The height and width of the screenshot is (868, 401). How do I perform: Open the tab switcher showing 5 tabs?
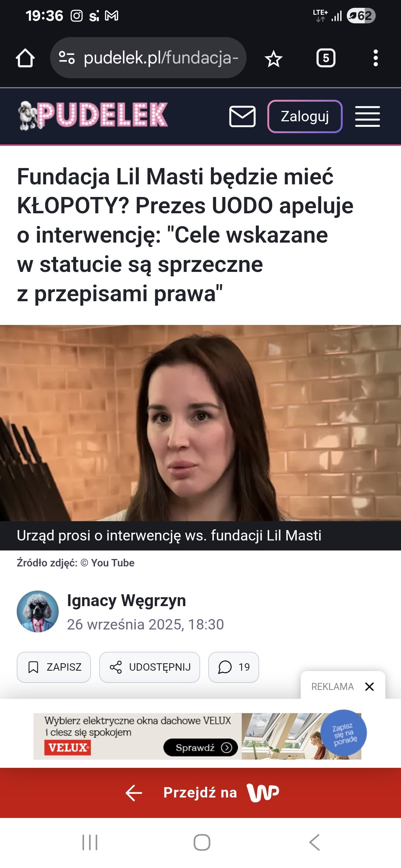(x=326, y=58)
